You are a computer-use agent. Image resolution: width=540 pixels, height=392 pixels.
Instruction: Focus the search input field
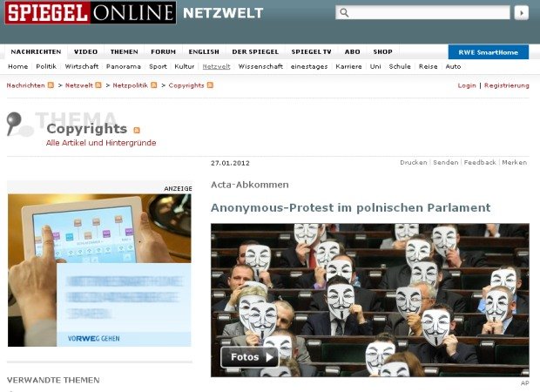tap(423, 13)
